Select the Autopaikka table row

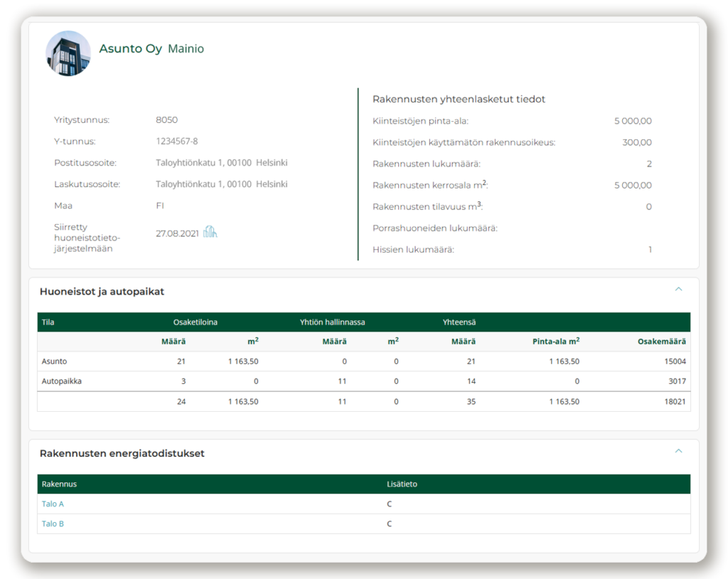point(363,381)
